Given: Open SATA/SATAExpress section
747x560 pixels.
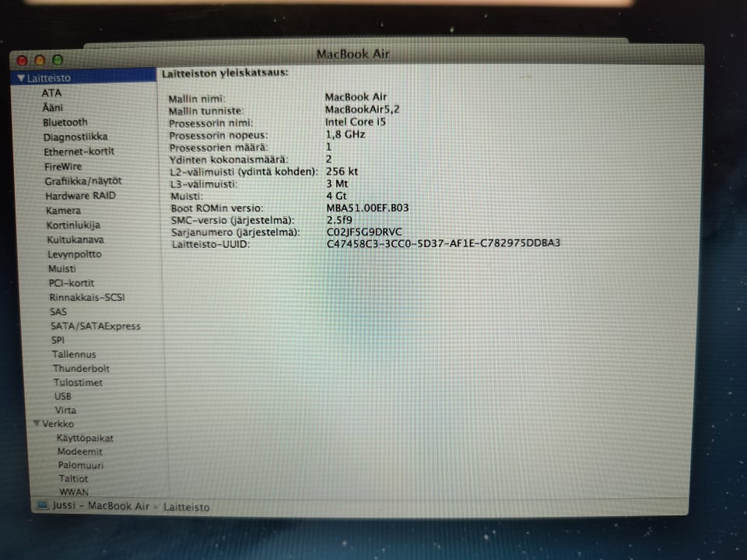Looking at the screenshot, I should (x=96, y=326).
